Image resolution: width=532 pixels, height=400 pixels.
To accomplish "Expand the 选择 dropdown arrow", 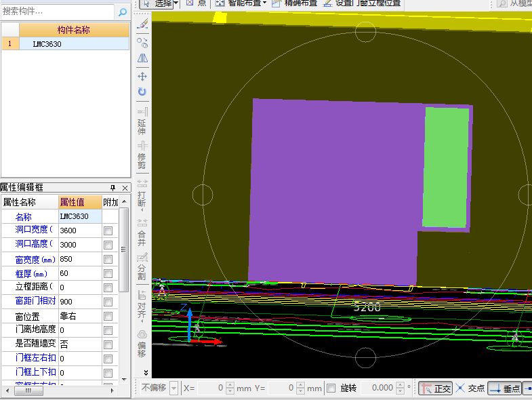I will pyautogui.click(x=176, y=3).
